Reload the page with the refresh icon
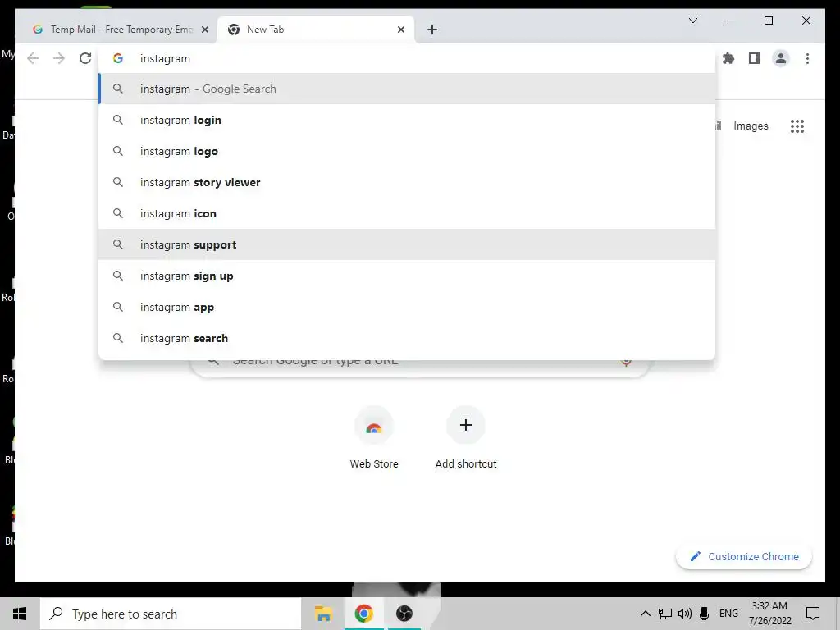The width and height of the screenshot is (840, 630). point(85,58)
